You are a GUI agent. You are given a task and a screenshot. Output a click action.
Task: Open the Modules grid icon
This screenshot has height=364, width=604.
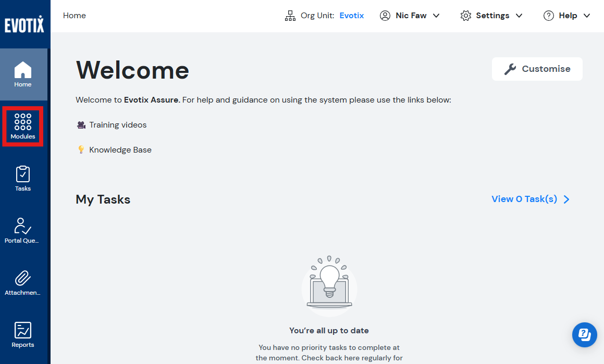pyautogui.click(x=23, y=121)
